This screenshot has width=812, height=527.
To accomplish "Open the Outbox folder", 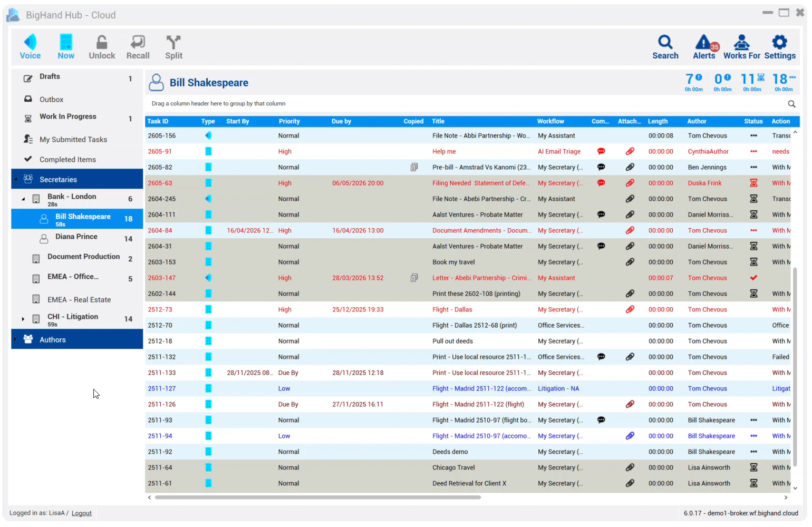I will click(x=77, y=99).
